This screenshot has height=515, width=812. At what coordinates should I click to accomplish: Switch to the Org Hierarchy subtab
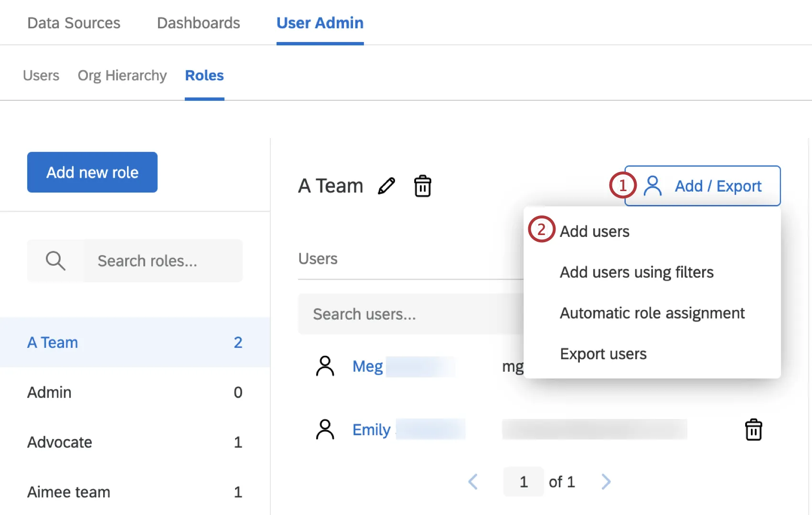coord(122,75)
